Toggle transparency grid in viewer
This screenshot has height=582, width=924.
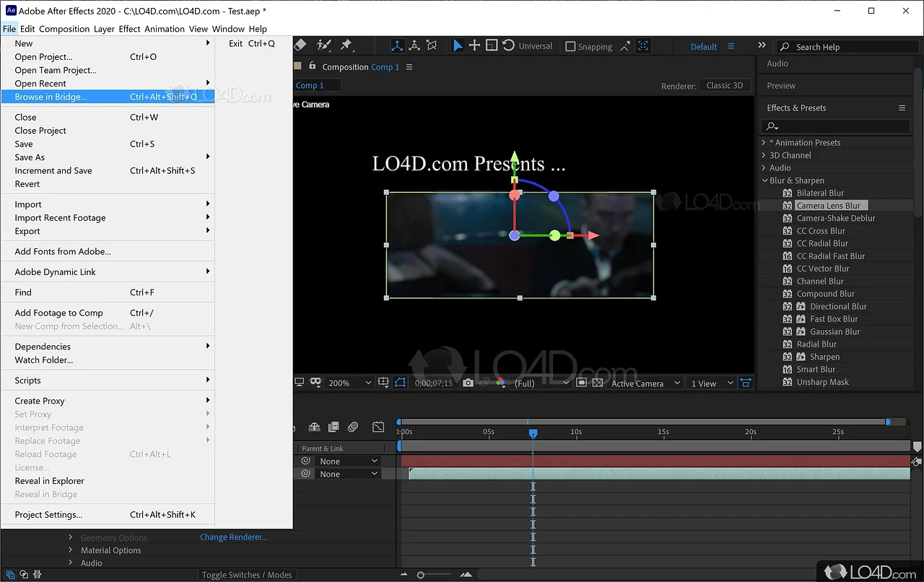[597, 383]
